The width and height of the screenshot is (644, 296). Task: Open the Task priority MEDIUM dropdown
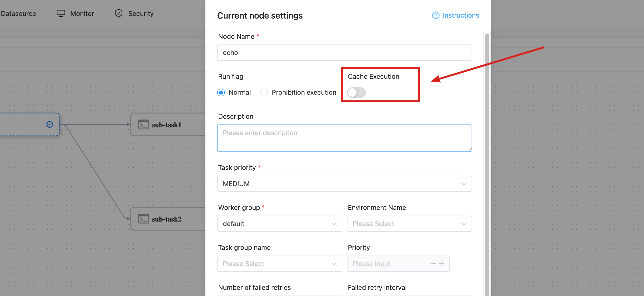[x=344, y=184]
